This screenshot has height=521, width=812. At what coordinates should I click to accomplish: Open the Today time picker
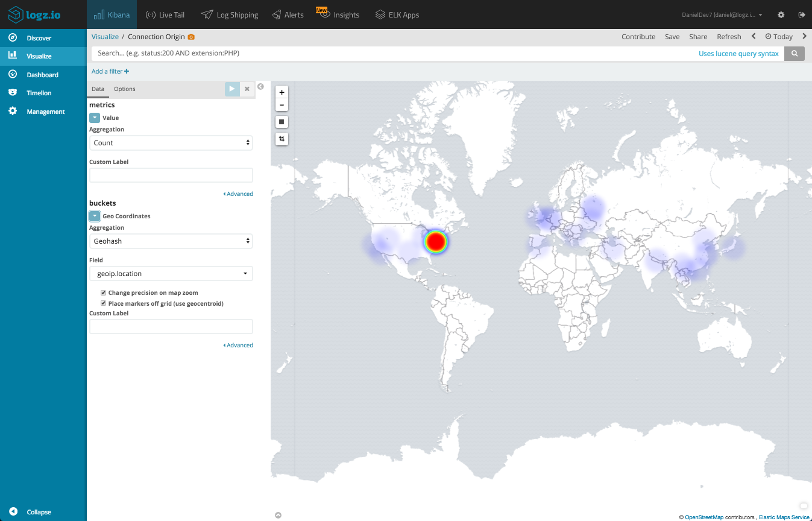pyautogui.click(x=779, y=37)
